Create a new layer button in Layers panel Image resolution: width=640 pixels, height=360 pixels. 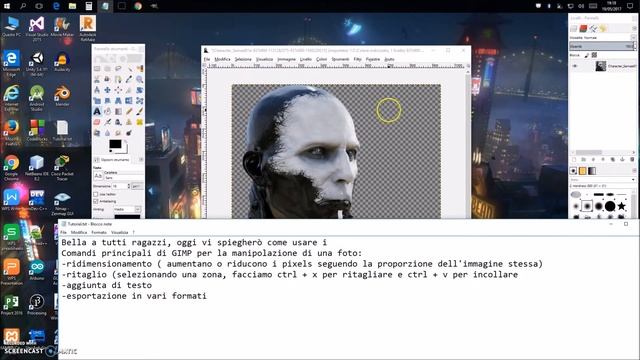(574, 159)
